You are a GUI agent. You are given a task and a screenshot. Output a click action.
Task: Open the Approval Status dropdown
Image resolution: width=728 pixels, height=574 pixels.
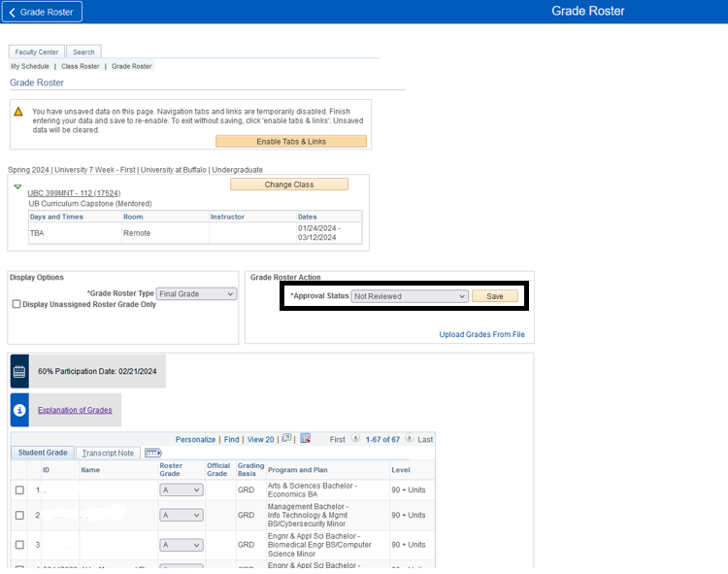pyautogui.click(x=410, y=296)
